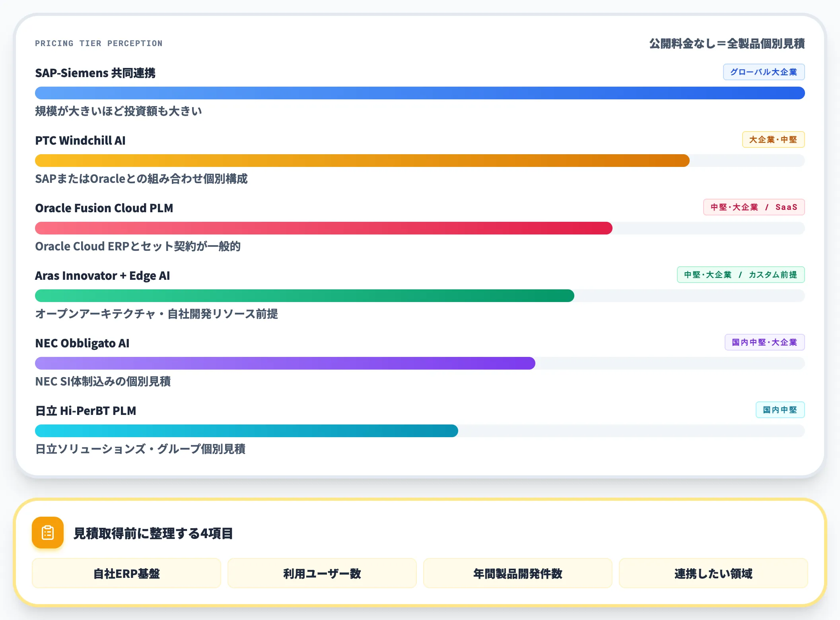Click the SAPまたはOracleとの組み合わせ個別構成 note
The width and height of the screenshot is (840, 620).
141,179
